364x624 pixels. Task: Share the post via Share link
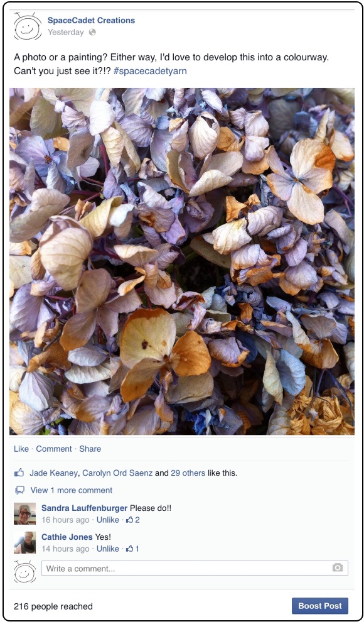click(x=90, y=449)
